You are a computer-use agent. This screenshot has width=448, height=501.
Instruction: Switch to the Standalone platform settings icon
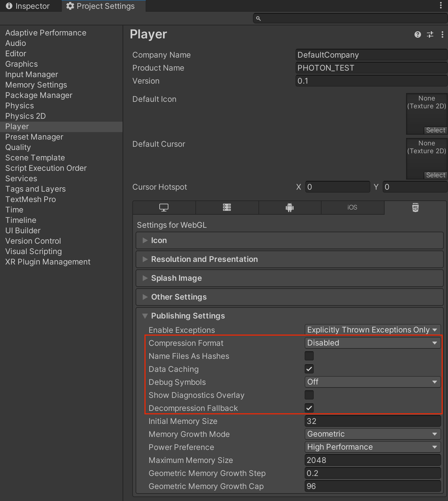point(164,208)
